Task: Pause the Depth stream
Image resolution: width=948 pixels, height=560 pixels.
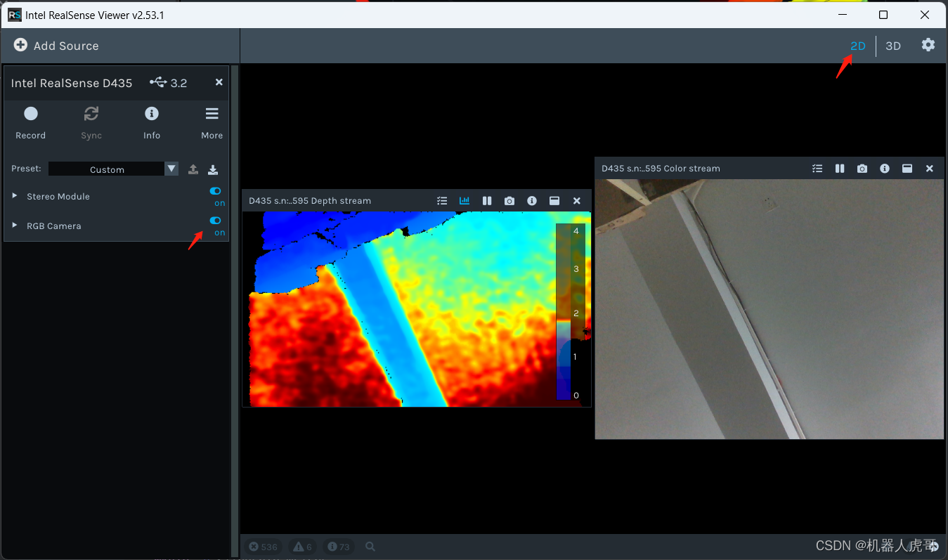Action: click(x=487, y=201)
